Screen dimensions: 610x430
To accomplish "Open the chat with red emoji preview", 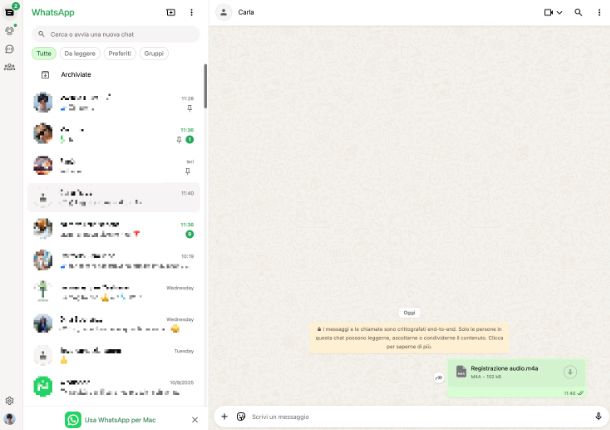I will click(x=114, y=229).
